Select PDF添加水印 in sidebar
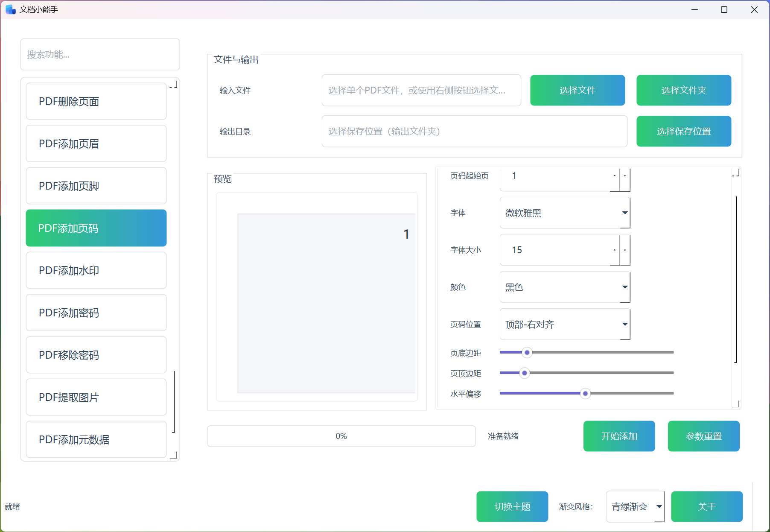Image resolution: width=770 pixels, height=532 pixels. click(x=96, y=270)
